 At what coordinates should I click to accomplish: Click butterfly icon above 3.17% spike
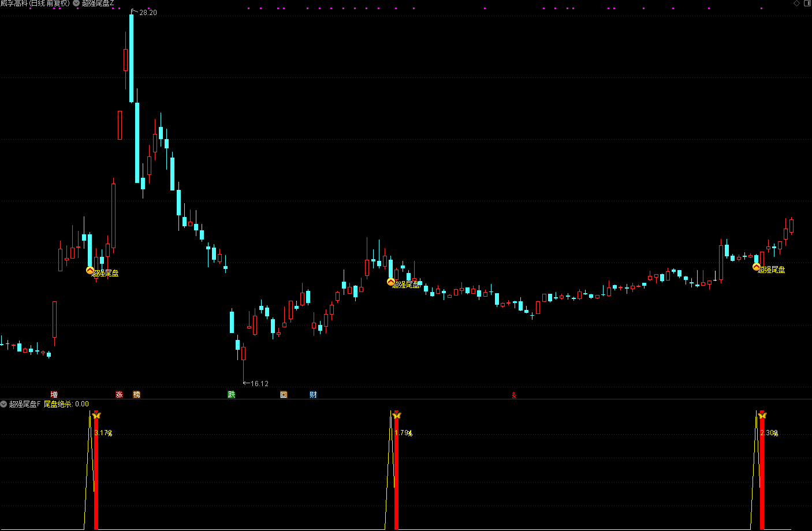96,415
